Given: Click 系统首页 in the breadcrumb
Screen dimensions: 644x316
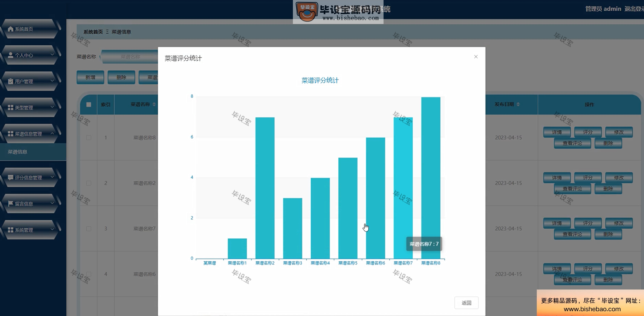Looking at the screenshot, I should [x=93, y=32].
